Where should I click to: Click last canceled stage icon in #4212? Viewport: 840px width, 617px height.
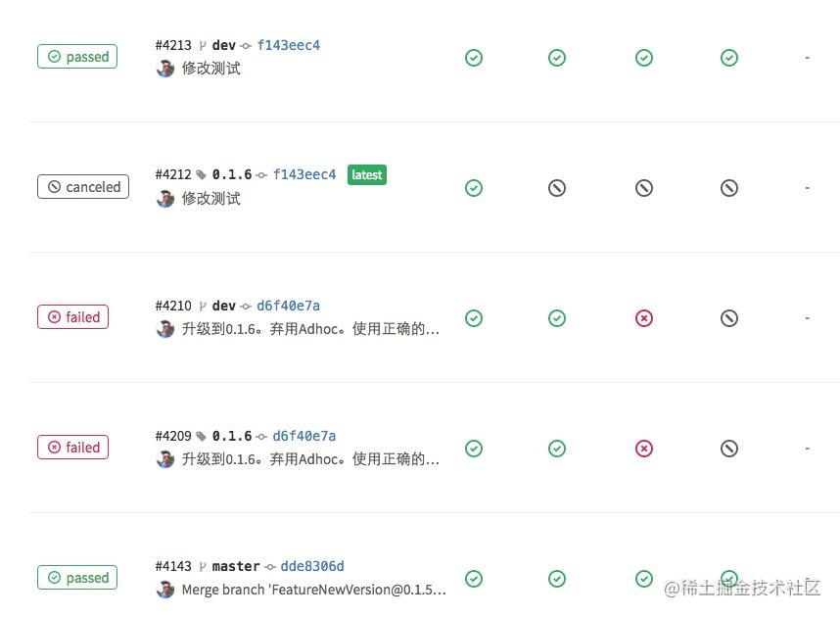(x=729, y=188)
